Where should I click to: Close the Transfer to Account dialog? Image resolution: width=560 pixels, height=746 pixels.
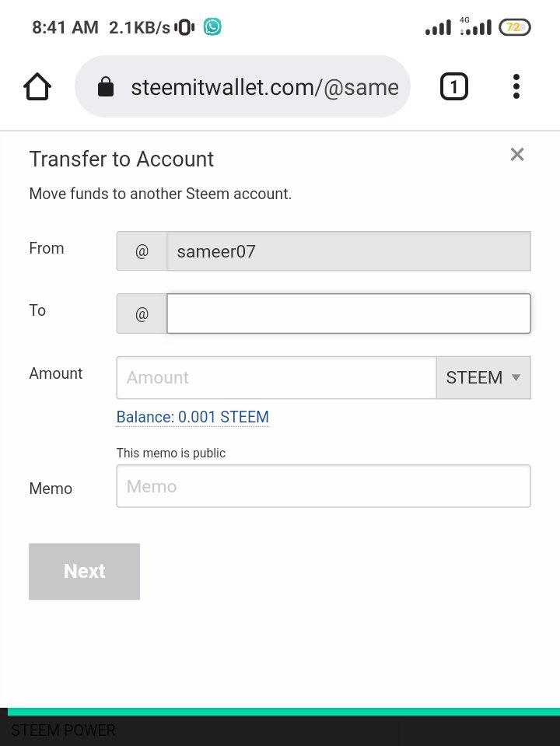click(x=517, y=155)
